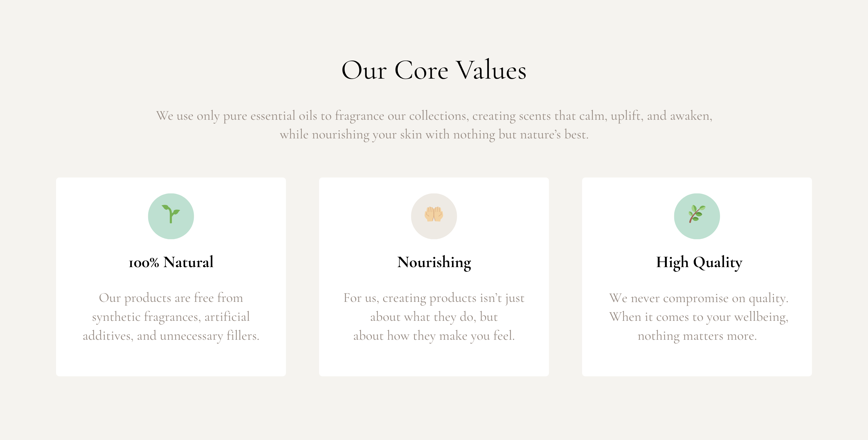Viewport: 868px width, 440px height.
Task: Click the line "about what they do, but"
Action: pos(434,317)
